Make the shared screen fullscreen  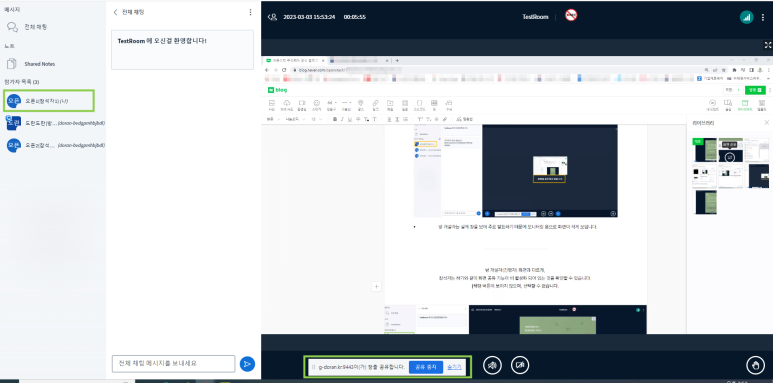(768, 45)
